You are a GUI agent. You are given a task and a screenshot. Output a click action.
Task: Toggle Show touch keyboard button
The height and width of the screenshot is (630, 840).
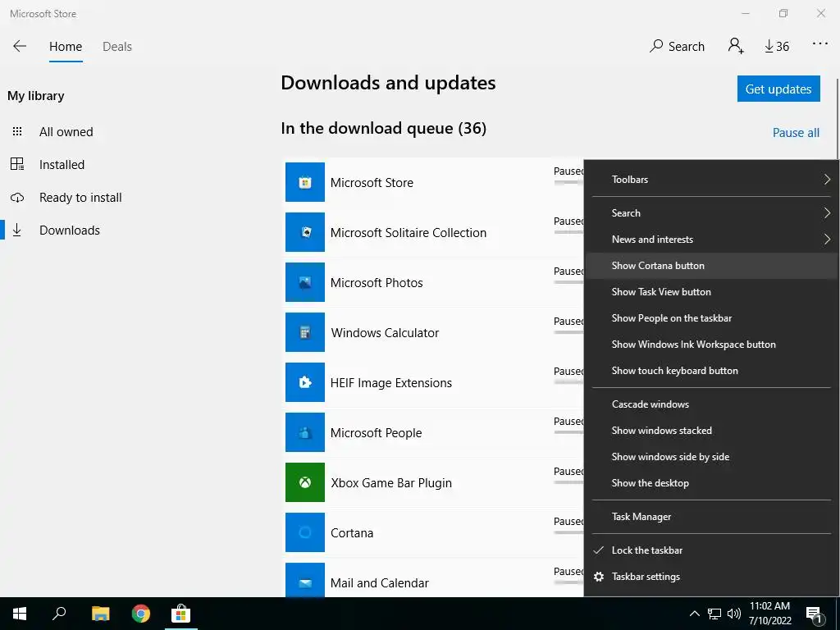(711, 371)
